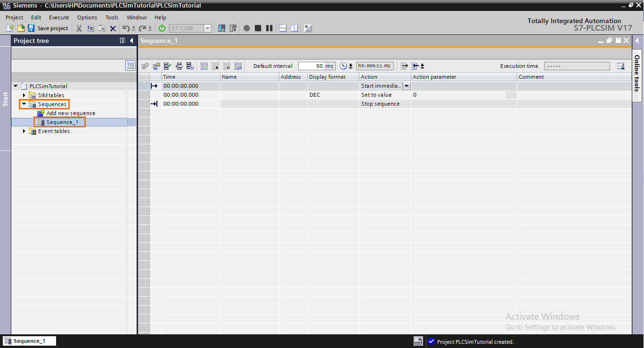Delete selection with the X icon
644x348 pixels.
pyautogui.click(x=113, y=28)
